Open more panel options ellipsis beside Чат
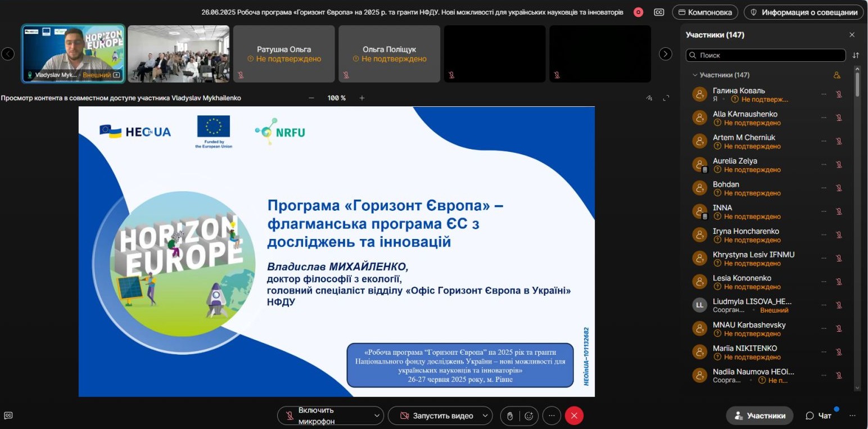Image resolution: width=868 pixels, height=429 pixels. tap(853, 416)
